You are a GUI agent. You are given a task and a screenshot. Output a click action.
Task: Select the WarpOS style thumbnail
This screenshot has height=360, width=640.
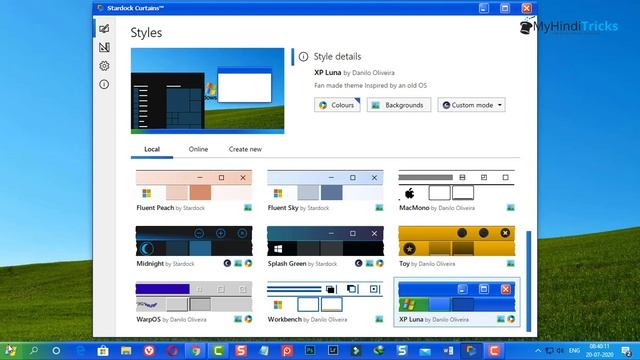(194, 297)
